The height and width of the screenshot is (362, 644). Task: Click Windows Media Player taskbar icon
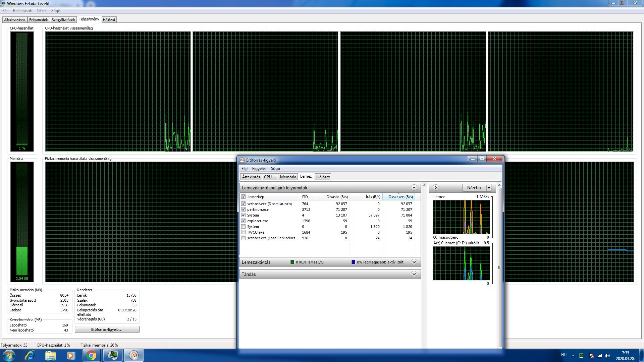tap(70, 355)
